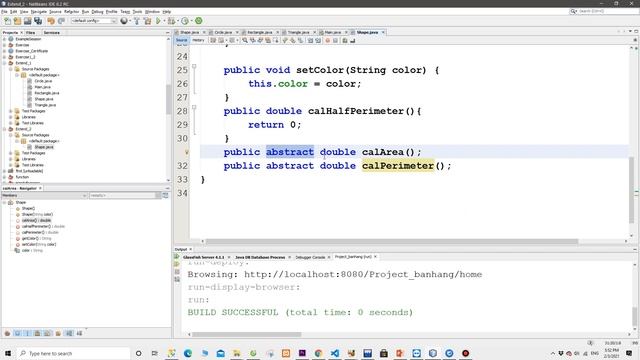Switch to the Files panel tab
Screen dimensions: 640x360
(31, 33)
